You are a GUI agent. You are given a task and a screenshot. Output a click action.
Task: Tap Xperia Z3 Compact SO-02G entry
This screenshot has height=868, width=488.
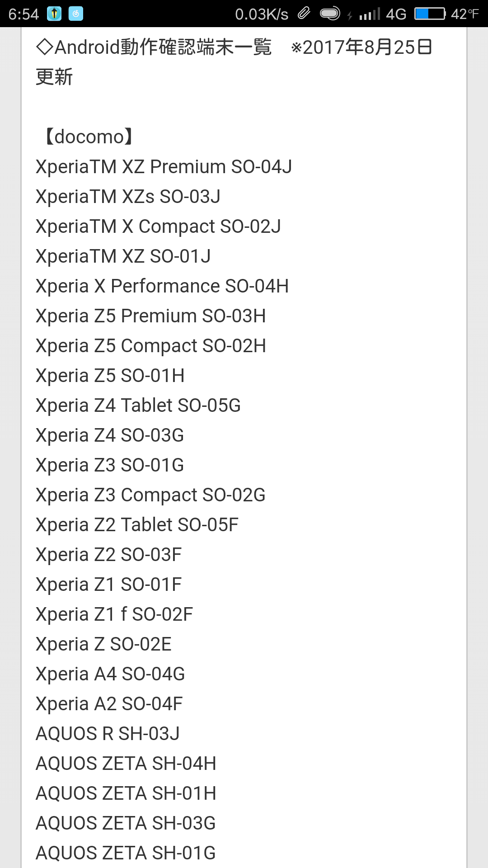(x=151, y=495)
